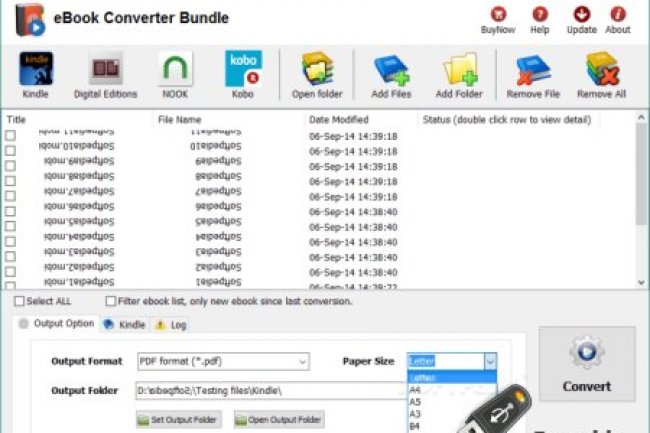This screenshot has width=650, height=433.
Task: Click the Add Files icon
Action: pos(392,71)
